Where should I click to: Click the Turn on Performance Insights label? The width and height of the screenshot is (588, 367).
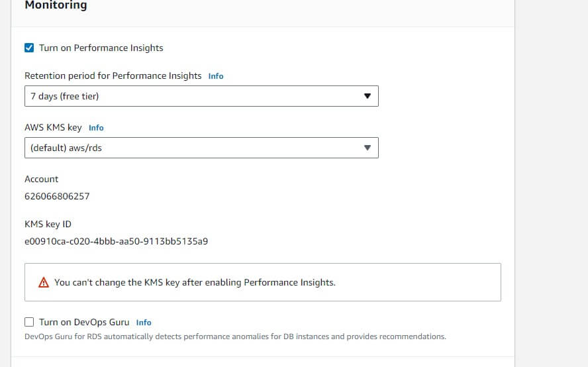pos(101,48)
